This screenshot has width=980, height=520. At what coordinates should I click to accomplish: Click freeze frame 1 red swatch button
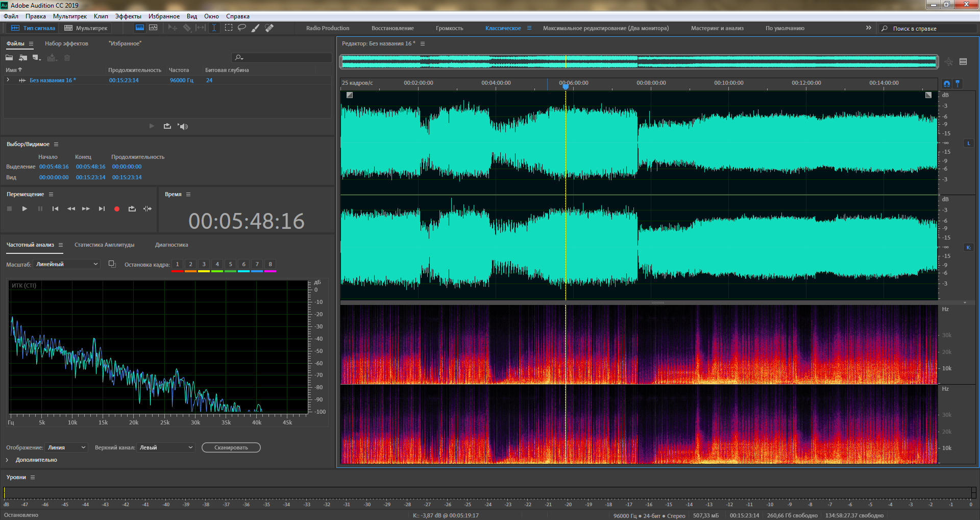click(177, 265)
